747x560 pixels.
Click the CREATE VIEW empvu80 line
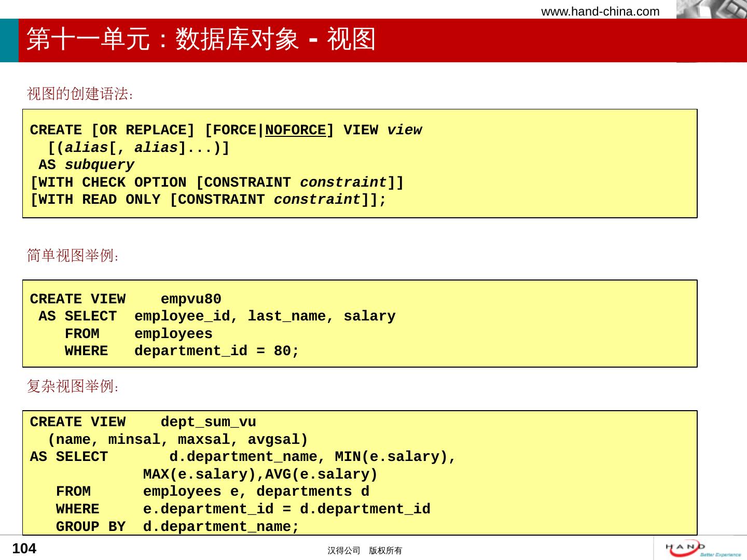point(126,299)
